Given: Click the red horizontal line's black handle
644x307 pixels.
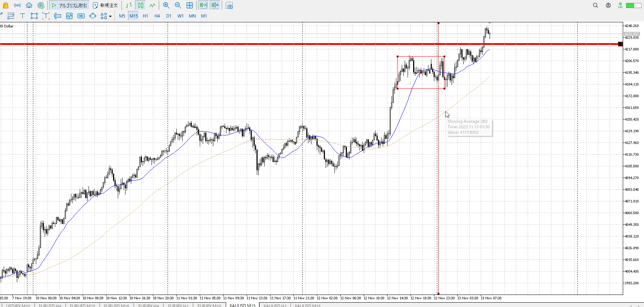Looking at the screenshot, I should pos(620,44).
